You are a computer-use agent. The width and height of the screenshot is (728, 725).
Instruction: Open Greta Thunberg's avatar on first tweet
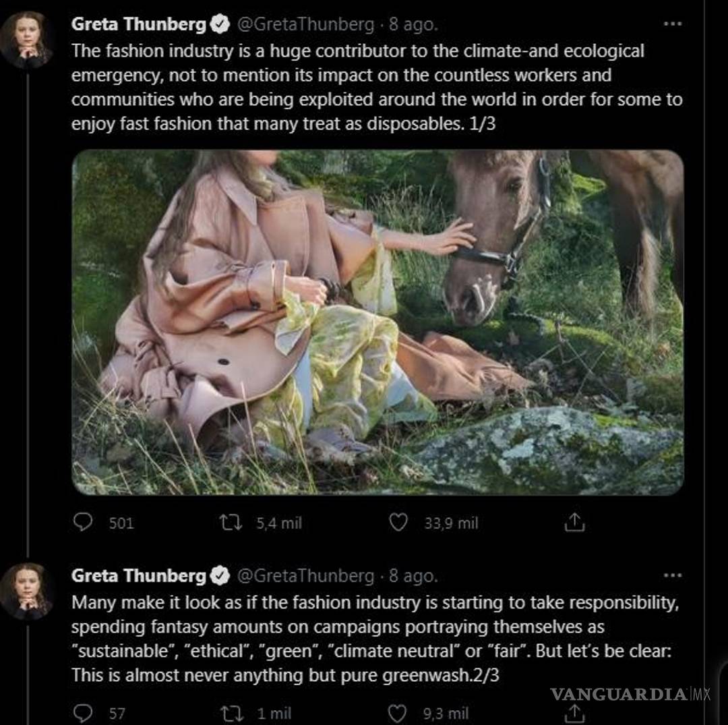[27, 39]
